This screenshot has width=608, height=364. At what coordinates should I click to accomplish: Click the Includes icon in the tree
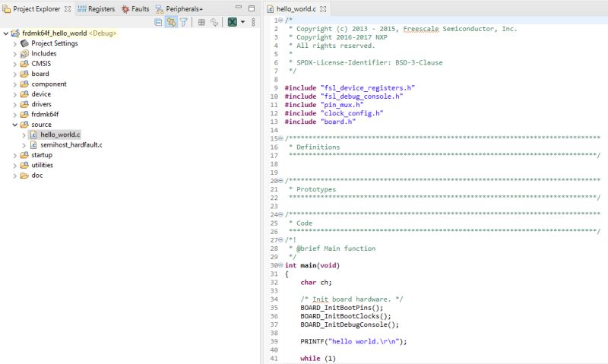tap(24, 53)
